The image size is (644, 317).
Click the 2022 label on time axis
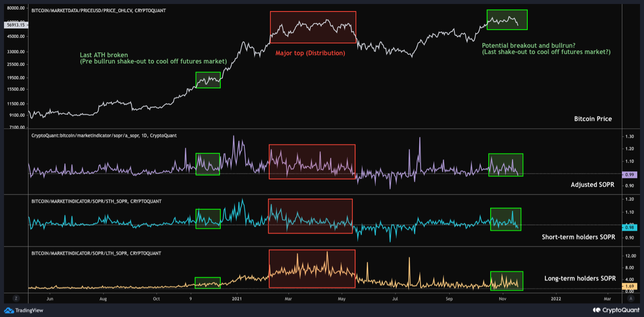555,298
